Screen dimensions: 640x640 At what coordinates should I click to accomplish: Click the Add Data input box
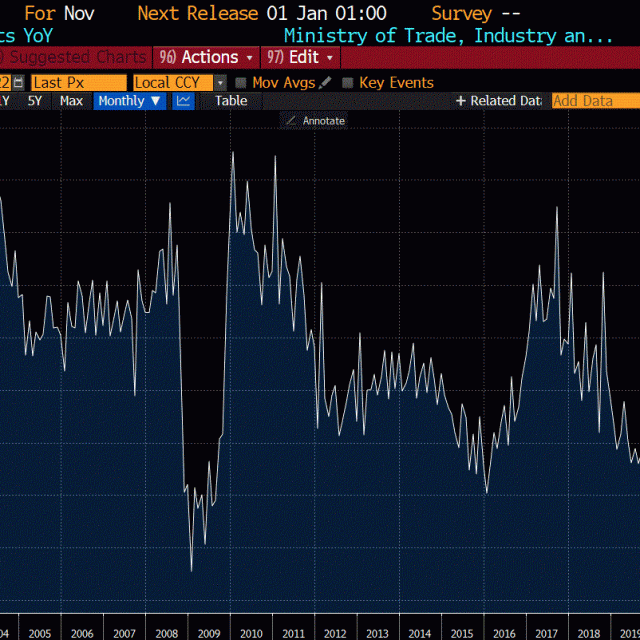pos(595,101)
